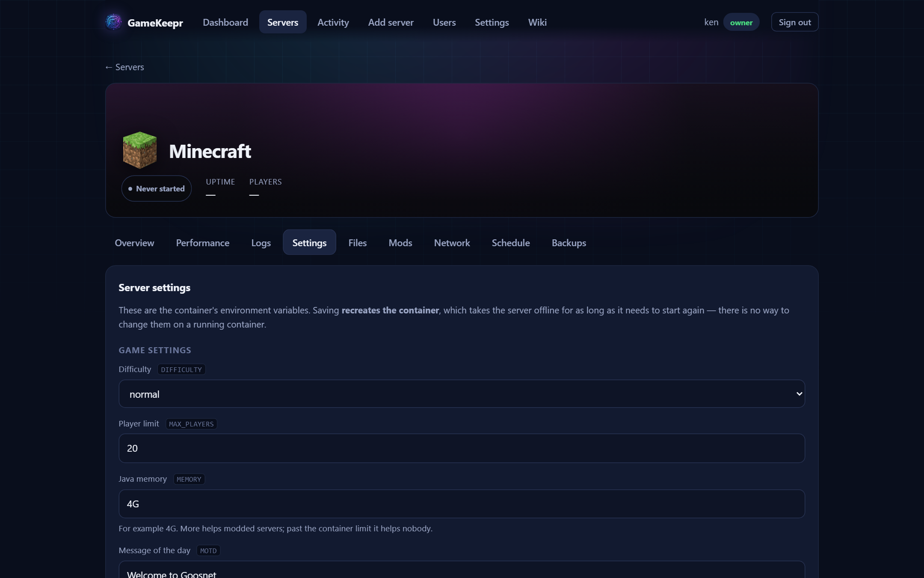The image size is (924, 578).
Task: Select Add server in the navbar
Action: (x=391, y=22)
